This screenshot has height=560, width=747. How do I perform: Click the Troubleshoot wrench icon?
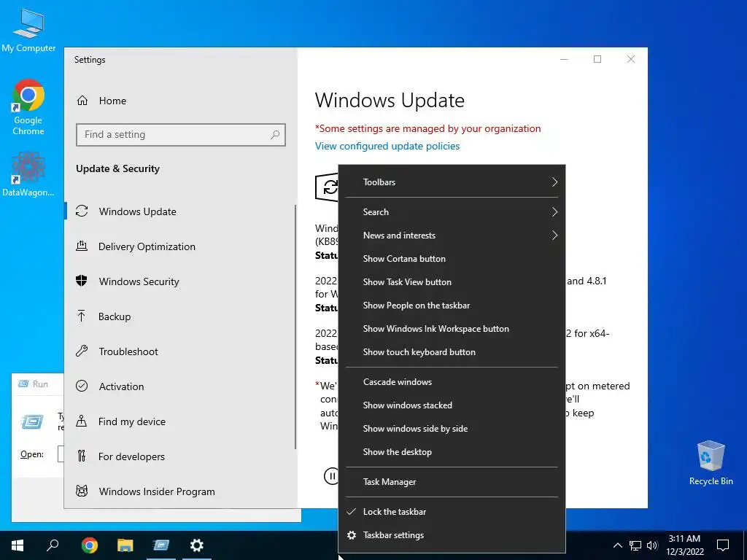82,351
